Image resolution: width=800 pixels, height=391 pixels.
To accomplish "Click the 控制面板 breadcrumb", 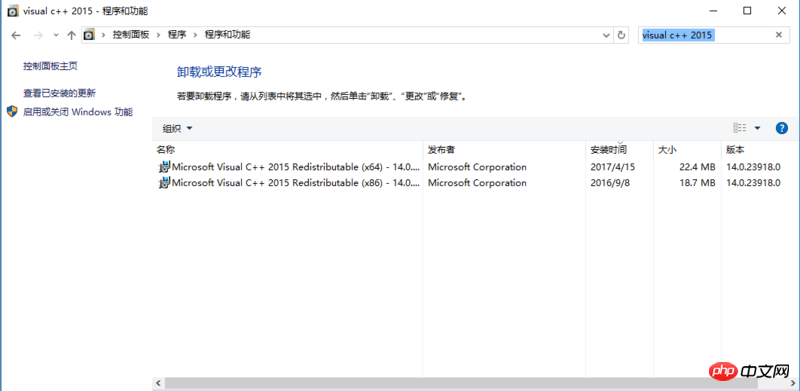I will click(x=131, y=35).
